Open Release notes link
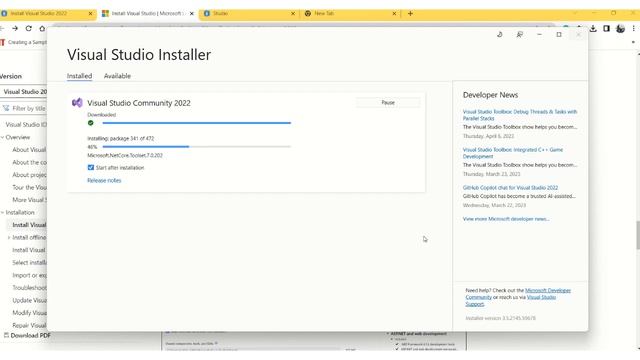640x360 pixels. 104,180
